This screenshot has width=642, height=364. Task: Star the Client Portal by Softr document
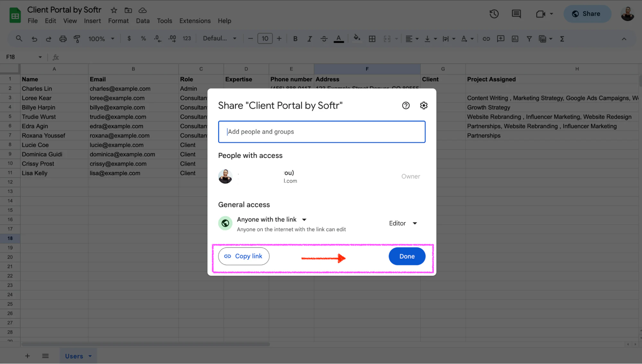[114, 10]
